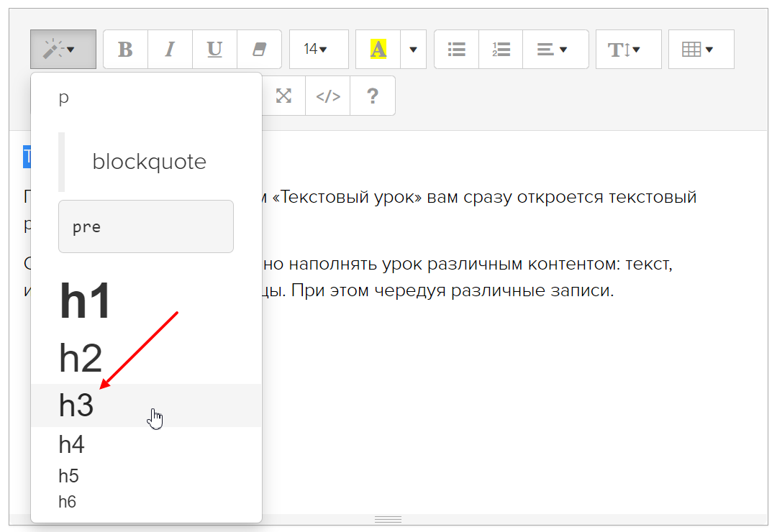
Task: Open the code view with </> icon
Action: click(x=328, y=96)
